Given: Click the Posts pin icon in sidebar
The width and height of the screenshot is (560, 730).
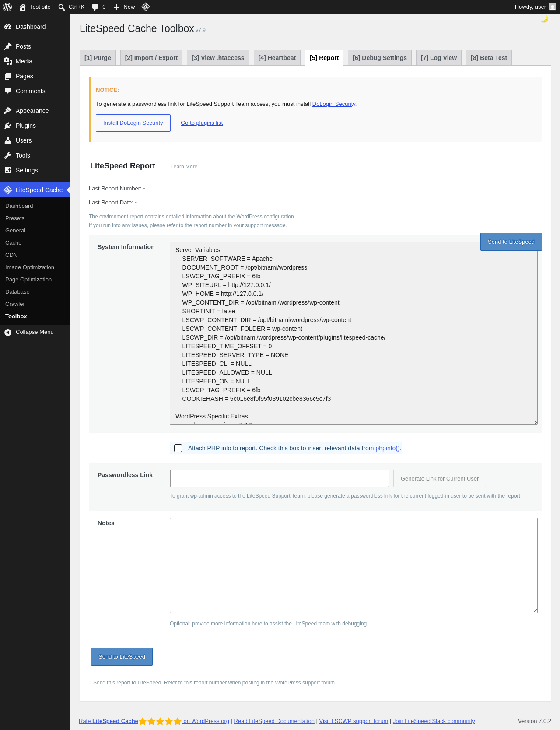Looking at the screenshot, I should [x=8, y=46].
